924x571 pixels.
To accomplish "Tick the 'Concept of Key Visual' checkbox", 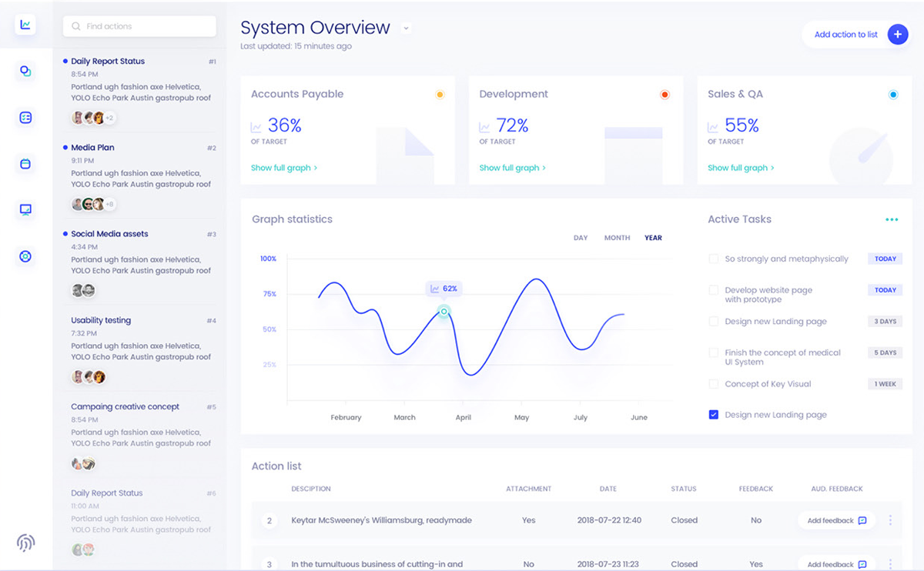I will pos(713,384).
